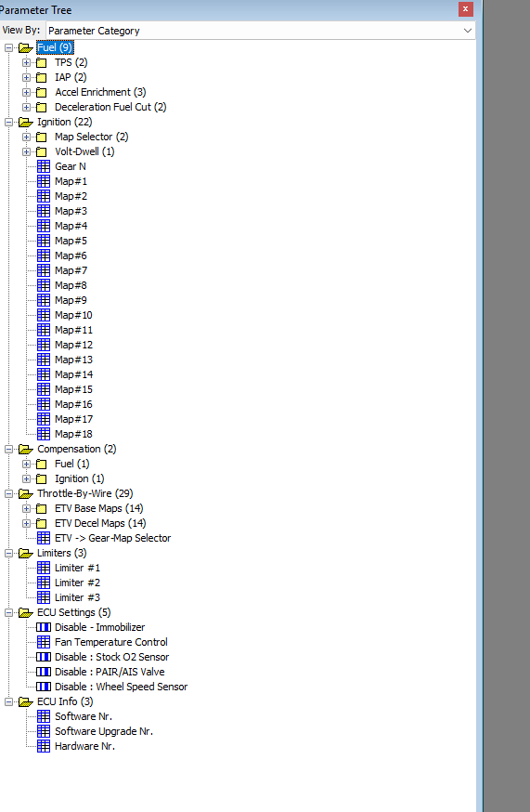Select Map#18 in the tree
This screenshot has width=530, height=812.
73,434
